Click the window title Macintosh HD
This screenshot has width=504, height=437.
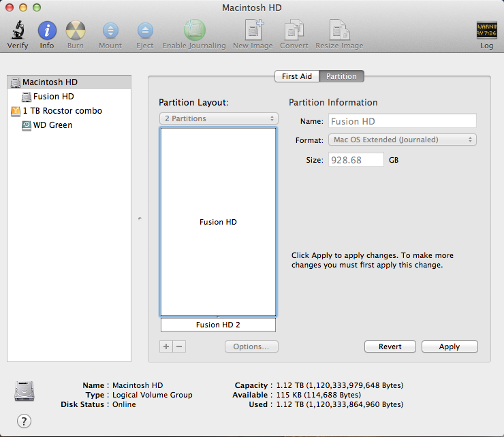coord(252,7)
